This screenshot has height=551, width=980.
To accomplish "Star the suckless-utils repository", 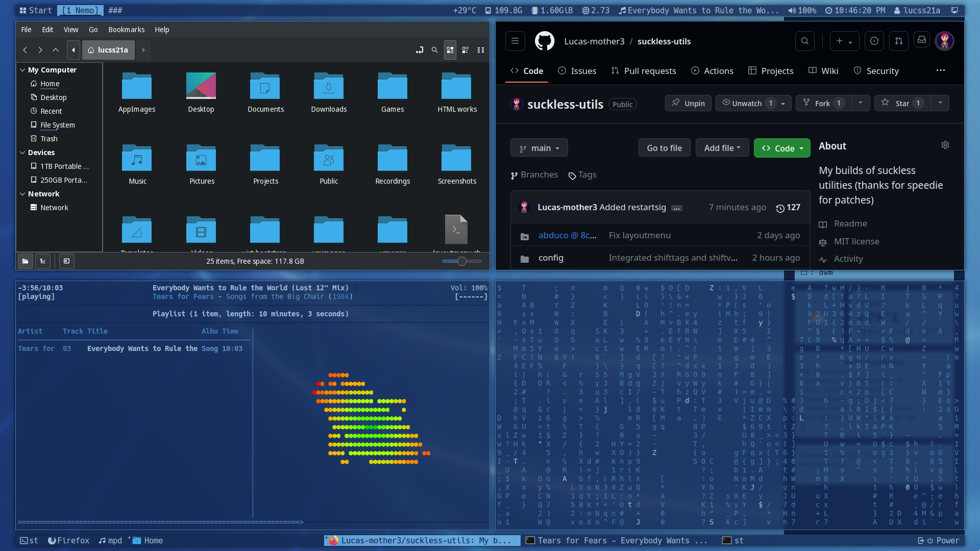I will click(x=902, y=103).
